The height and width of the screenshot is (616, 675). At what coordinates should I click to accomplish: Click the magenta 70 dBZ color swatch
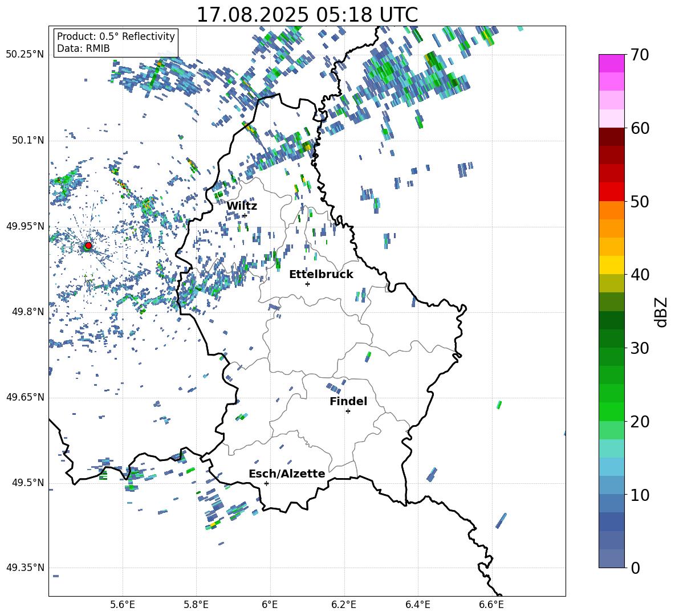(x=611, y=63)
